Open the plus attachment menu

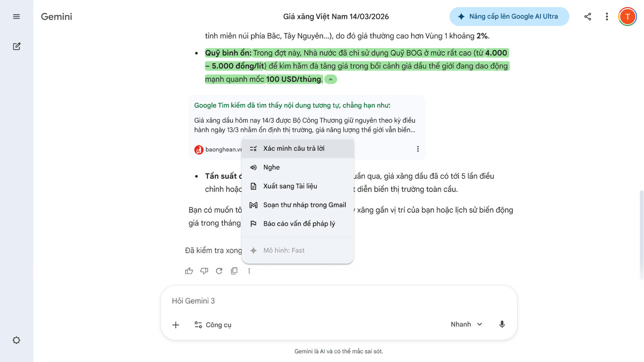coord(176,325)
